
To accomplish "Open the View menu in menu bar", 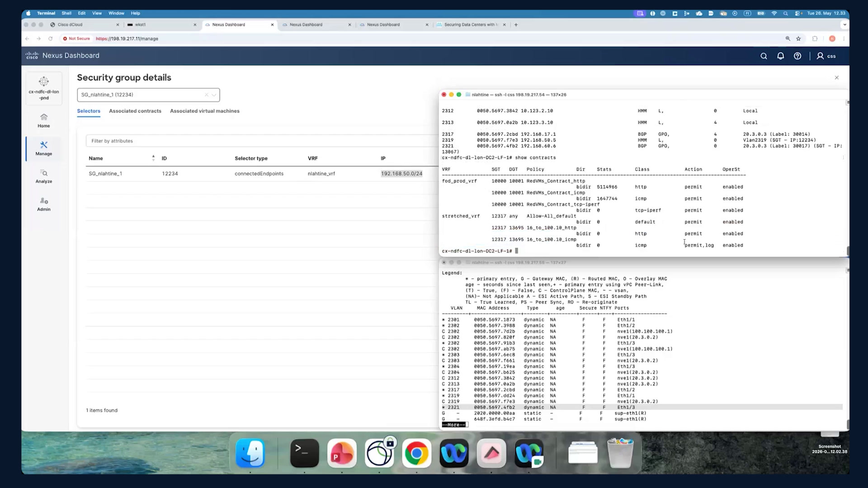I will [97, 13].
